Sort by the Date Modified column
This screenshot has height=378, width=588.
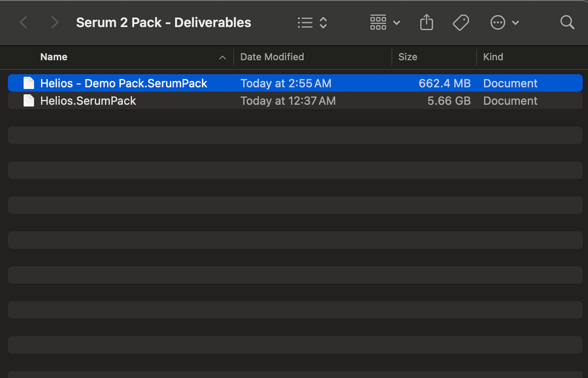point(272,57)
